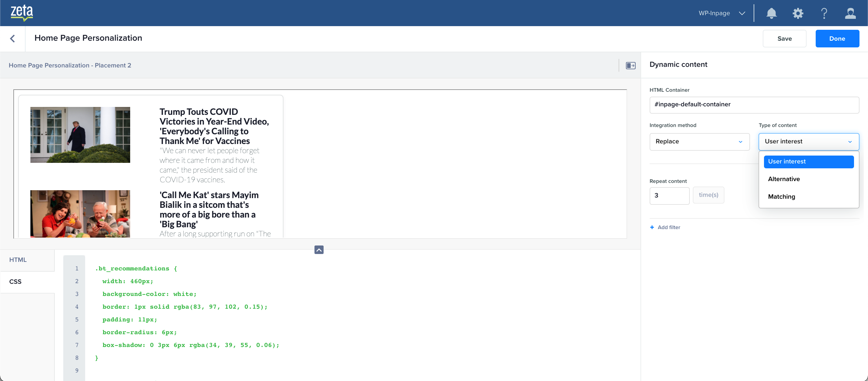868x381 pixels.
Task: Switch to the HTML tab
Action: (18, 260)
